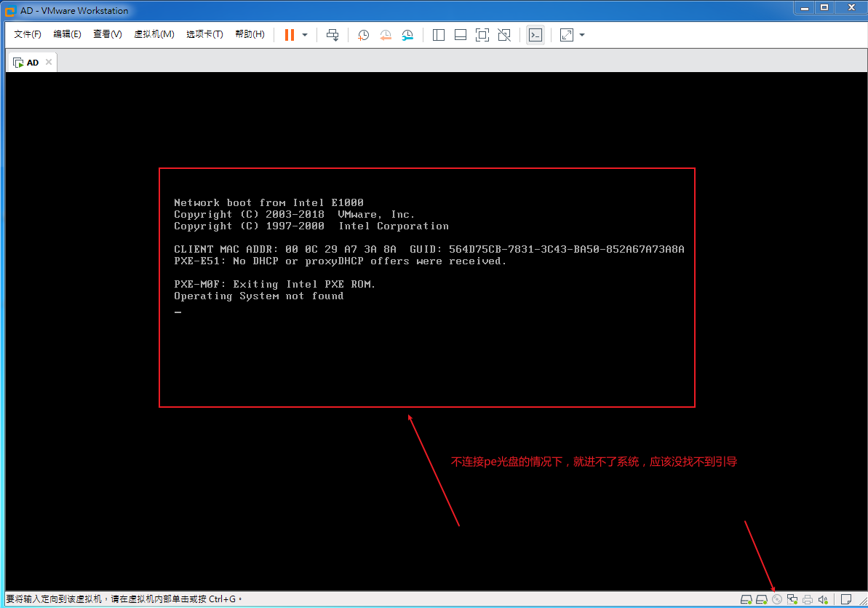Viewport: 868px width, 608px height.
Task: Toggle Unity mode icon
Action: click(x=504, y=35)
